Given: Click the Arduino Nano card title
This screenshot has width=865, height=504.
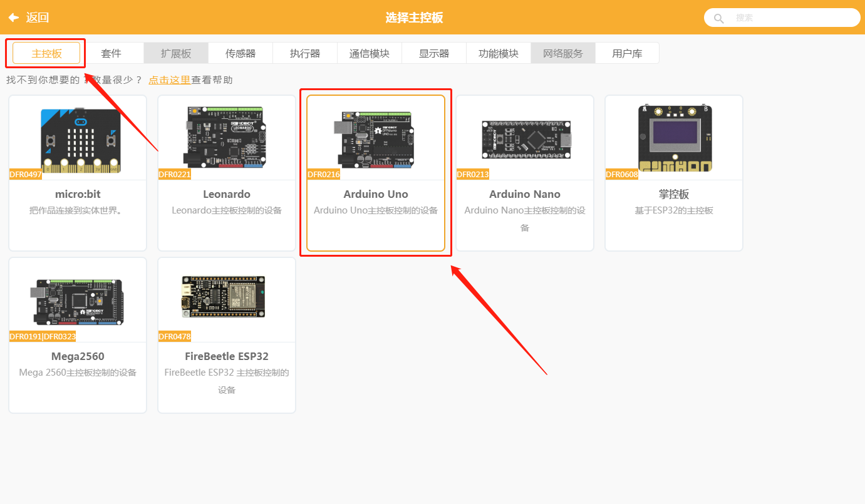Looking at the screenshot, I should click(525, 194).
